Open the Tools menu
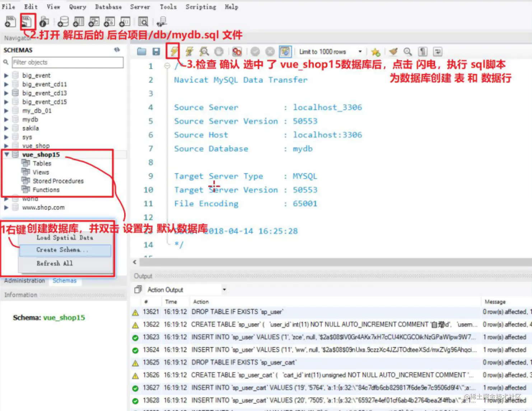This screenshot has height=411, width=532. (168, 6)
